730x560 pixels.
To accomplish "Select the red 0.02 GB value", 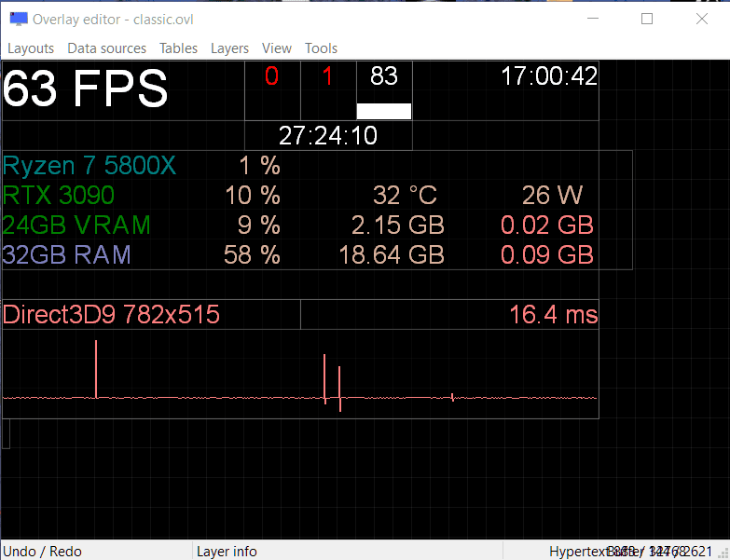I will pos(547,225).
